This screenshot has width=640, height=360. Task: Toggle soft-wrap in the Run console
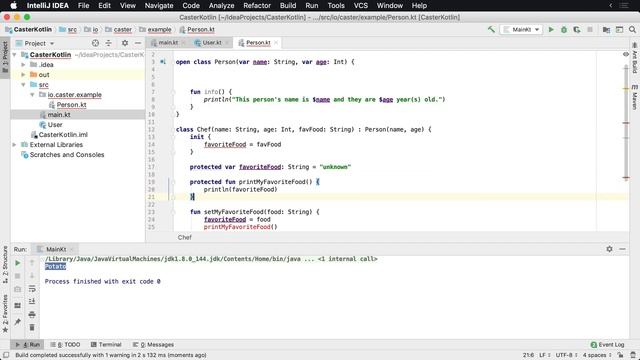[x=32, y=289]
